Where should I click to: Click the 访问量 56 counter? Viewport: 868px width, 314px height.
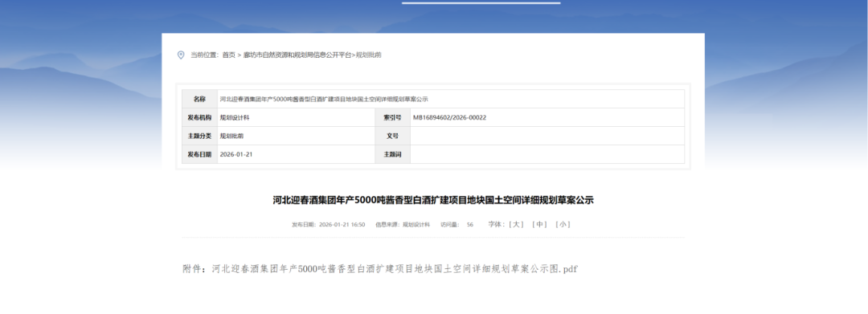pos(457,225)
